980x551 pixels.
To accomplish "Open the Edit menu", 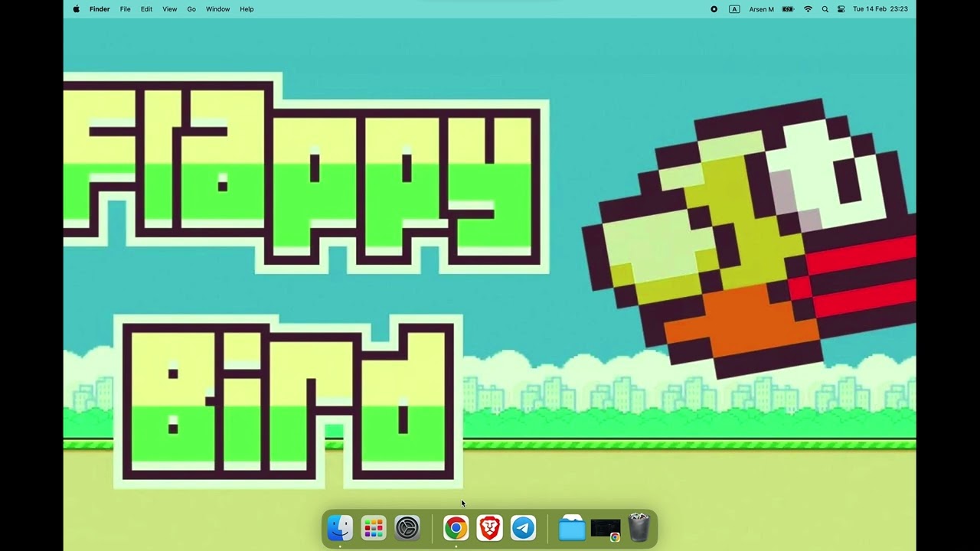I will [146, 9].
